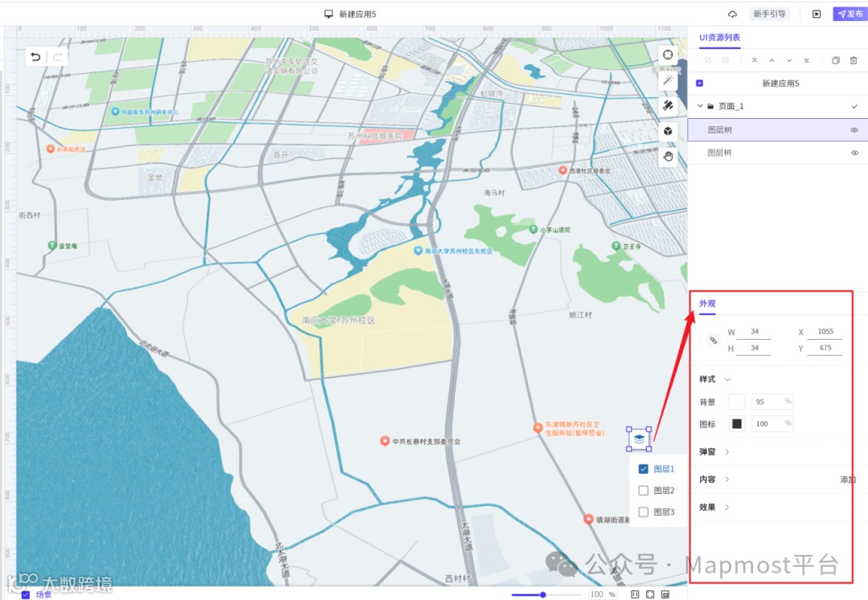Viewport: 868px width, 600px height.
Task: Click the preview play icon in top bar
Action: coord(817,14)
